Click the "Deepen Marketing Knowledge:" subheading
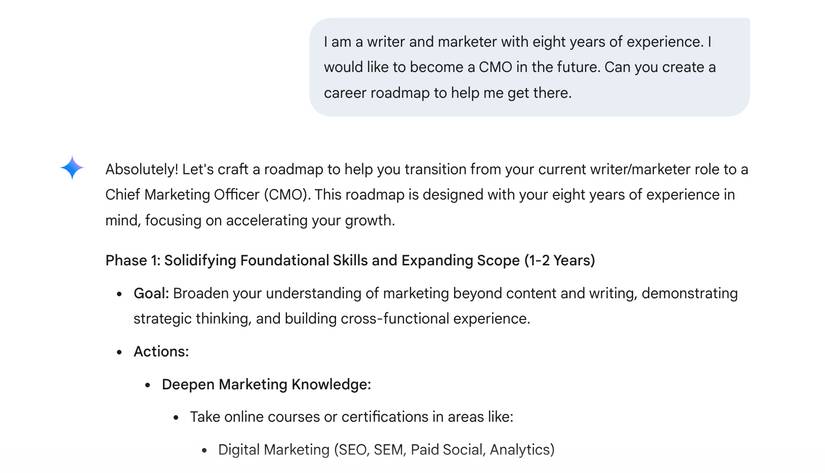Screen dimensions: 825x473 [266, 384]
